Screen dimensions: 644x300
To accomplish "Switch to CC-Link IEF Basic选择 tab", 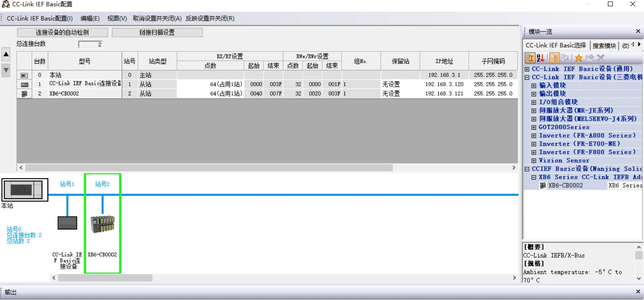I will (556, 46).
